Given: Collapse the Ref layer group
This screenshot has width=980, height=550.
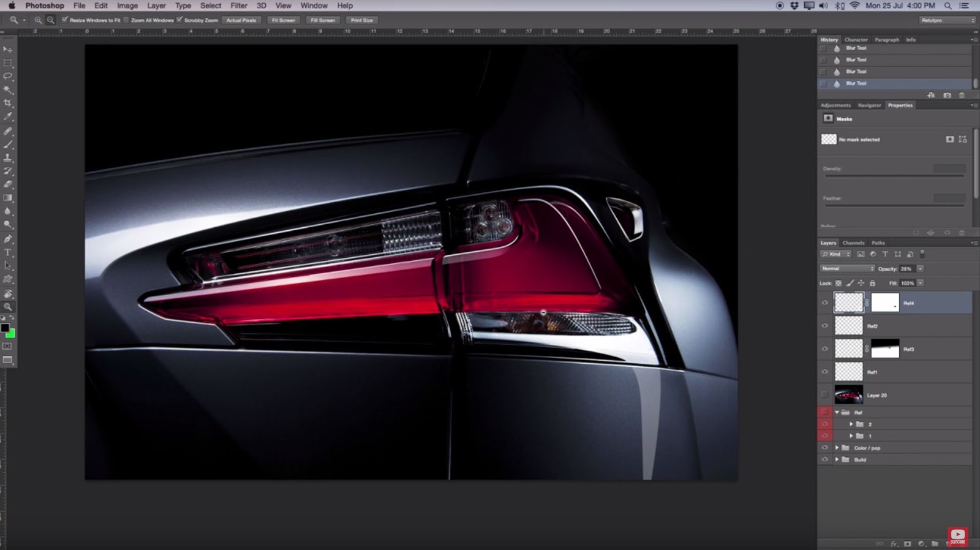Looking at the screenshot, I should pyautogui.click(x=837, y=412).
